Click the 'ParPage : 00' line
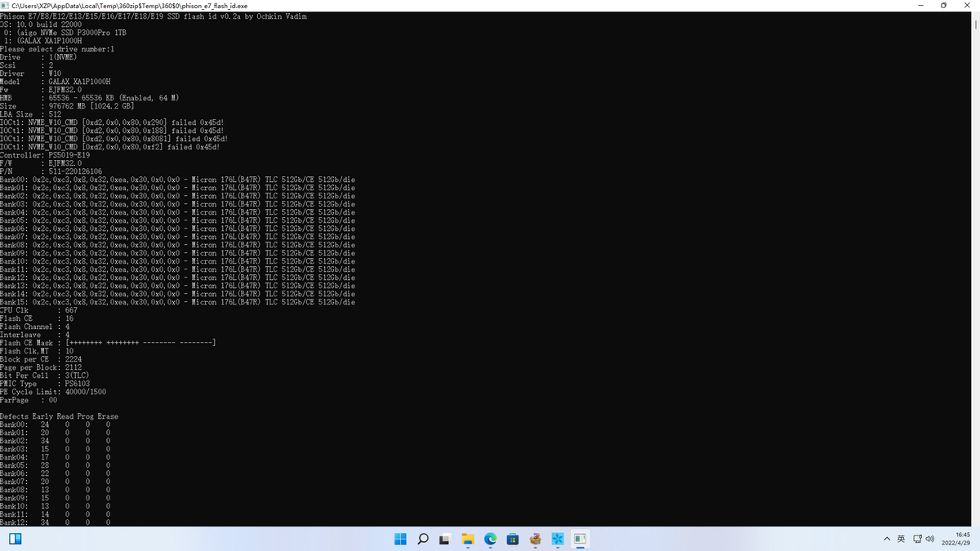The height and width of the screenshot is (551, 980). (x=29, y=400)
